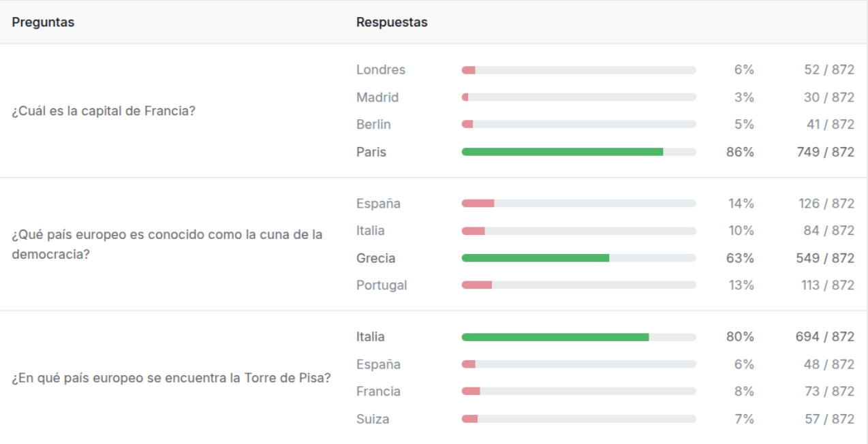Viewport: 868px width, 444px height.
Task: Click the 694 / 872 count for Italia
Action: click(825, 337)
